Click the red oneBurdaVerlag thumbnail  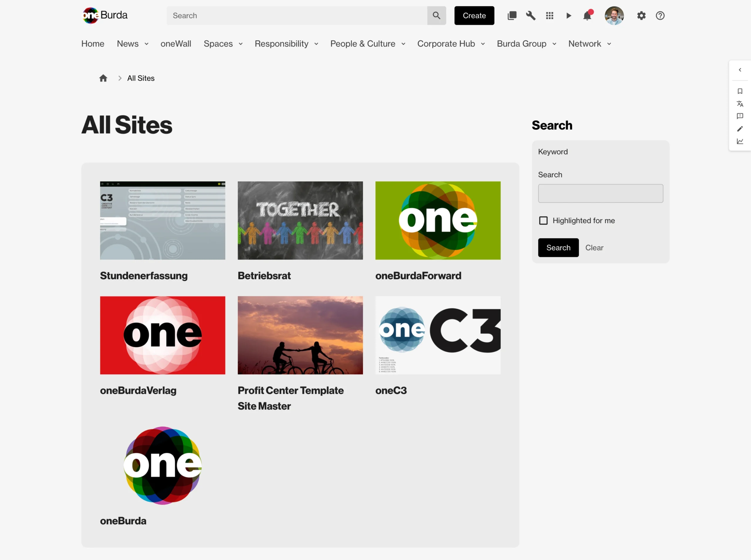click(163, 336)
